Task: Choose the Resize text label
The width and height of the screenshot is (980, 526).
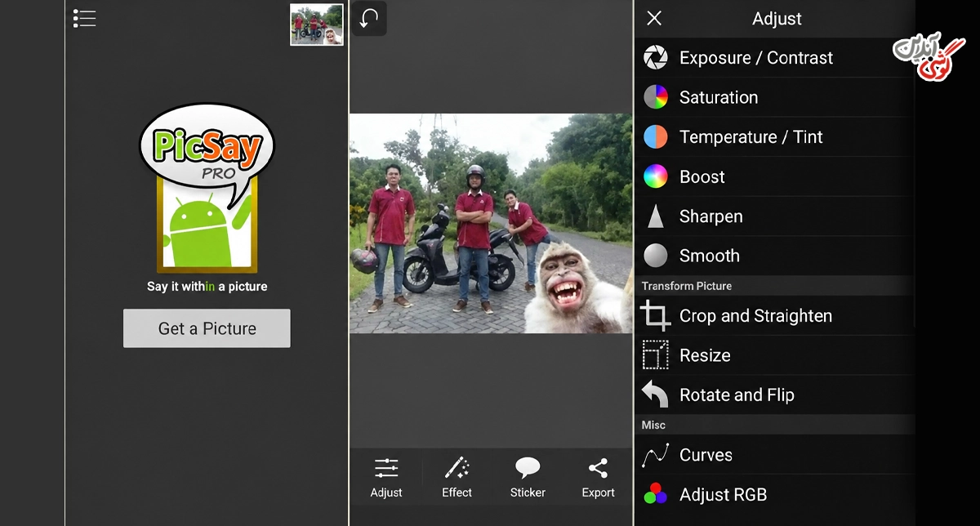Action: point(705,355)
